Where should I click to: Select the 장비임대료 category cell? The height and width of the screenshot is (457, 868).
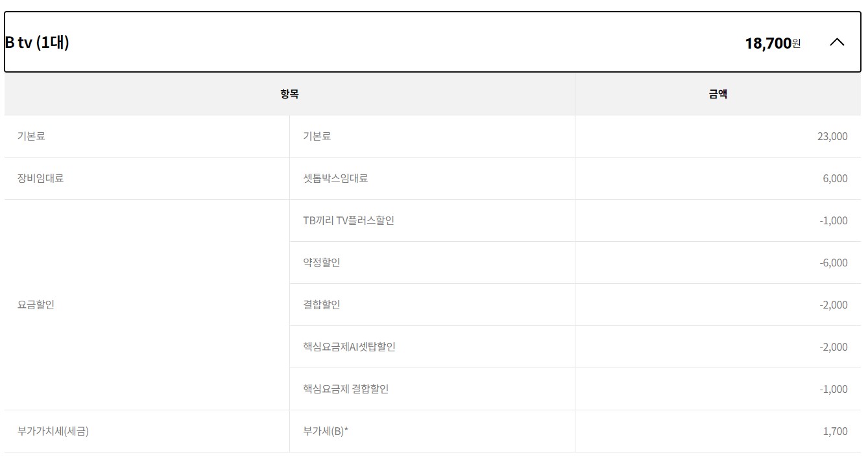(40, 178)
